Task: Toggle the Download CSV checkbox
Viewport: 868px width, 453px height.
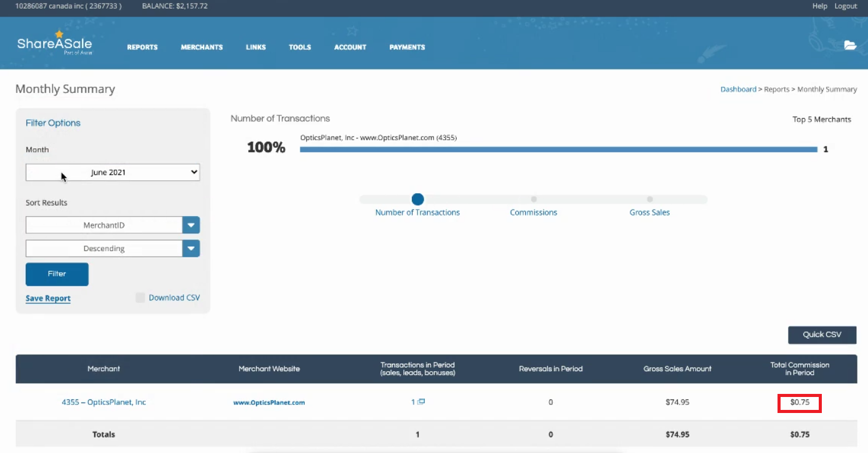Action: tap(140, 298)
